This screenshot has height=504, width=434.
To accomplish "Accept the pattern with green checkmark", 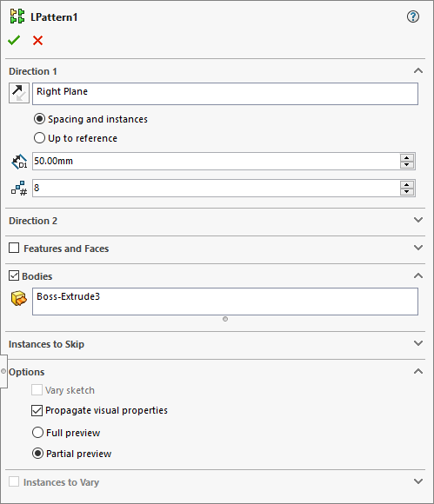I will click(x=14, y=41).
